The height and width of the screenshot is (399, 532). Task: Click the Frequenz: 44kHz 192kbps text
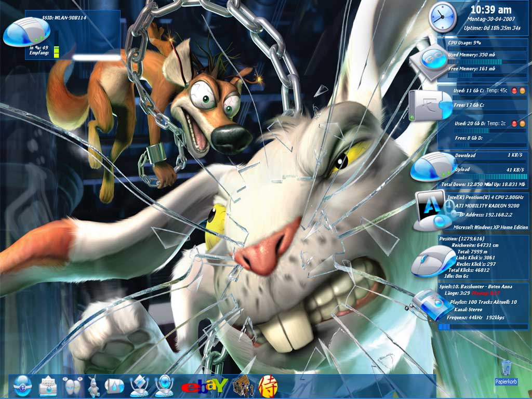pos(475,317)
